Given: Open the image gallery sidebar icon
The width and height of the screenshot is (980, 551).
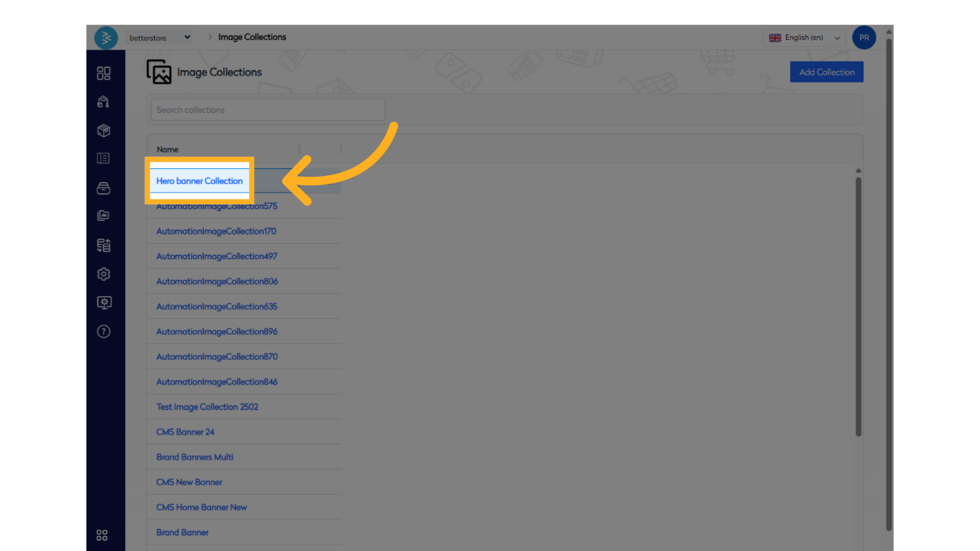Looking at the screenshot, I should [104, 216].
